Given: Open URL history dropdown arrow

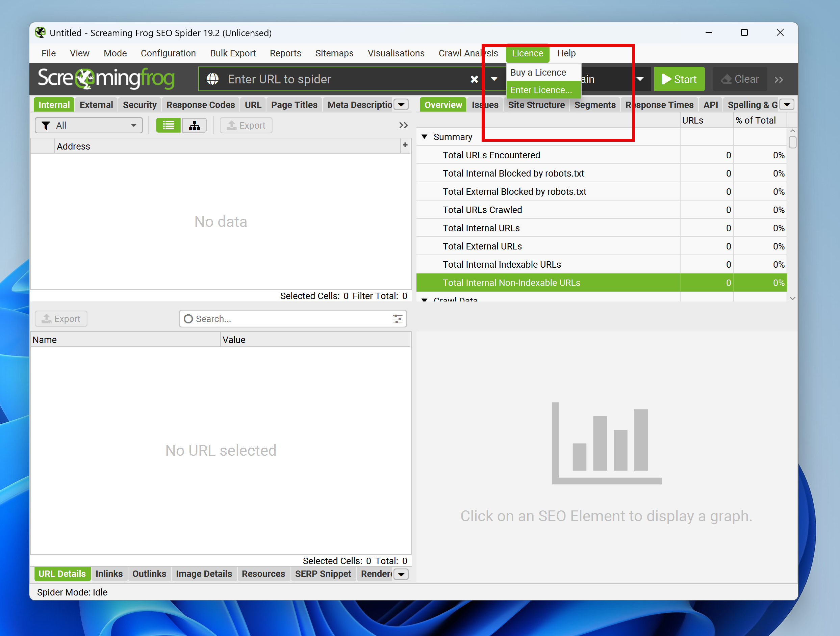Looking at the screenshot, I should tap(494, 79).
